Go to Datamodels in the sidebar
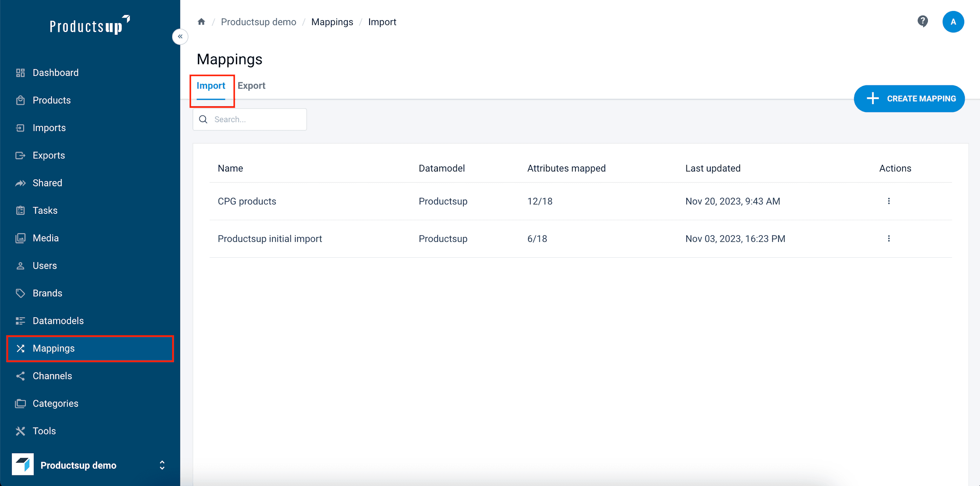This screenshot has width=980, height=486. pyautogui.click(x=58, y=321)
